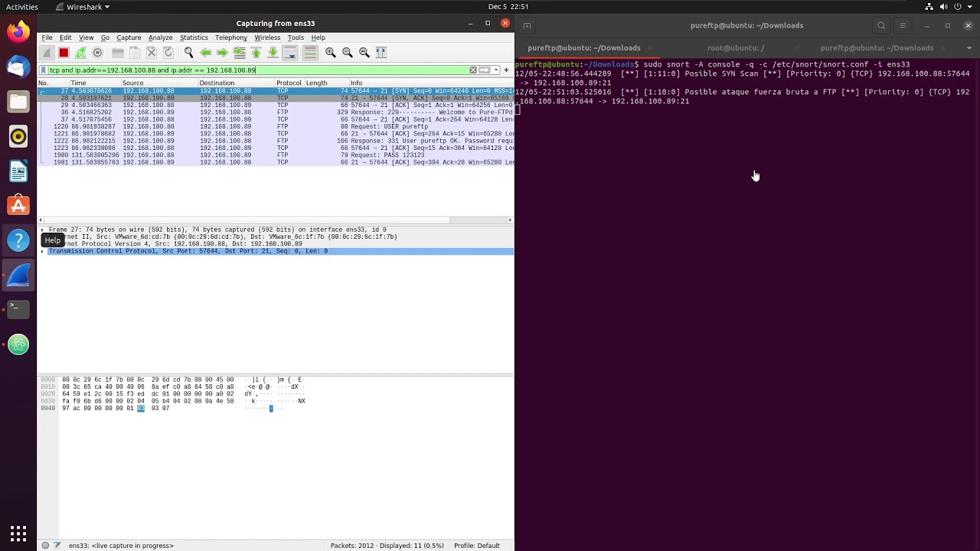980x551 pixels.
Task: Save the capture file from toolbar
Action: coord(134,52)
